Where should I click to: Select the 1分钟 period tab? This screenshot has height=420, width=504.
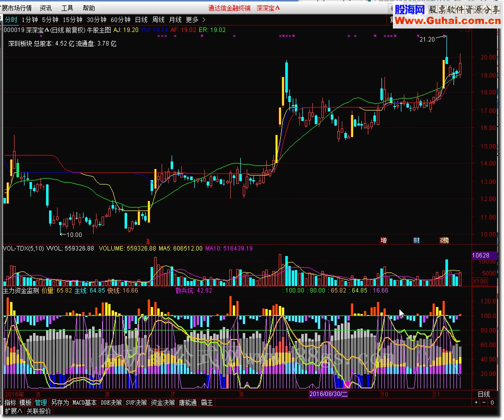coord(30,19)
